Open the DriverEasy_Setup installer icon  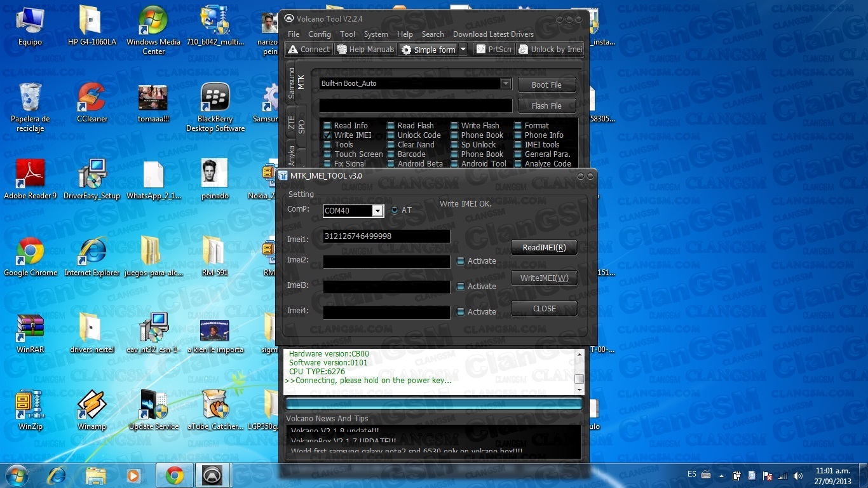[92, 180]
